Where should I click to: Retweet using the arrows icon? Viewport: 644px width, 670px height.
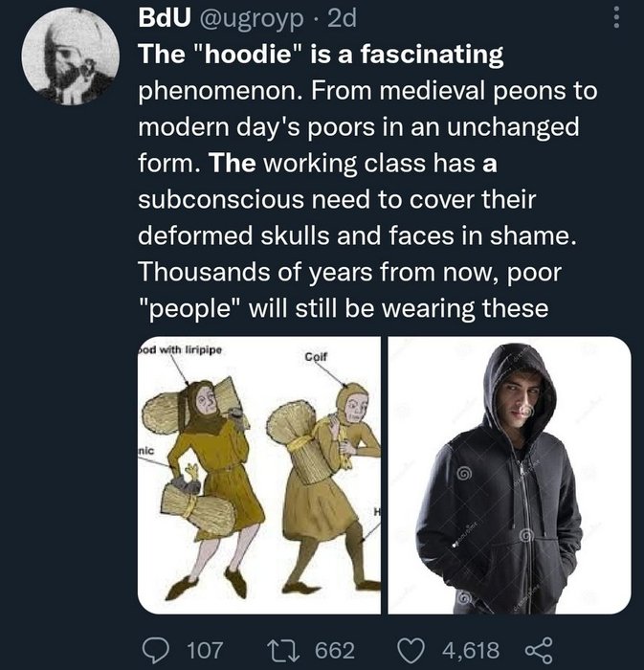tap(282, 650)
